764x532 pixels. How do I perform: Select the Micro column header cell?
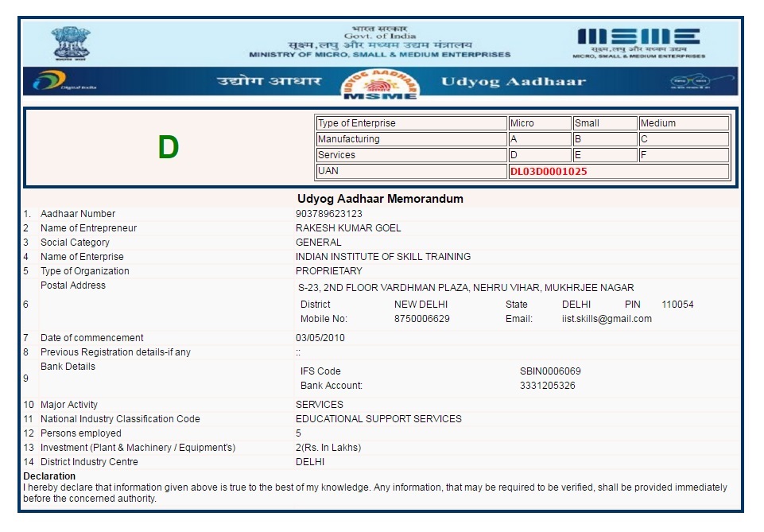coord(539,123)
